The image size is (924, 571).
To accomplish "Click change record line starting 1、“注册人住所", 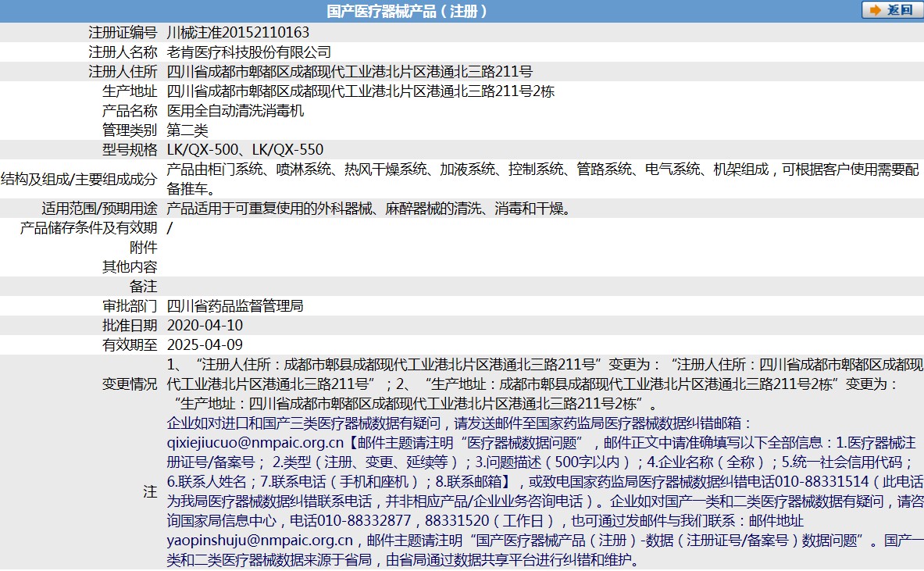I will coord(545,364).
